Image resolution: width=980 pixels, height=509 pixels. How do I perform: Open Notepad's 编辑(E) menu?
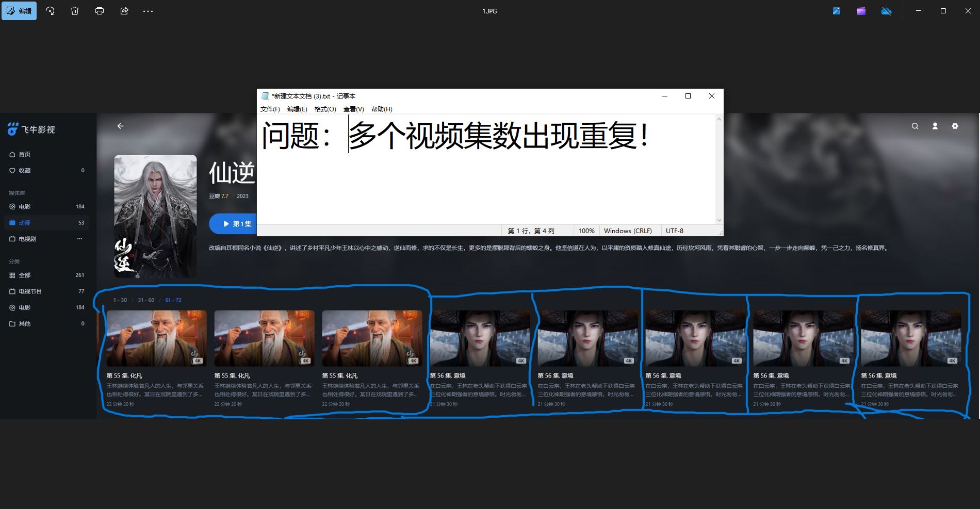click(297, 109)
